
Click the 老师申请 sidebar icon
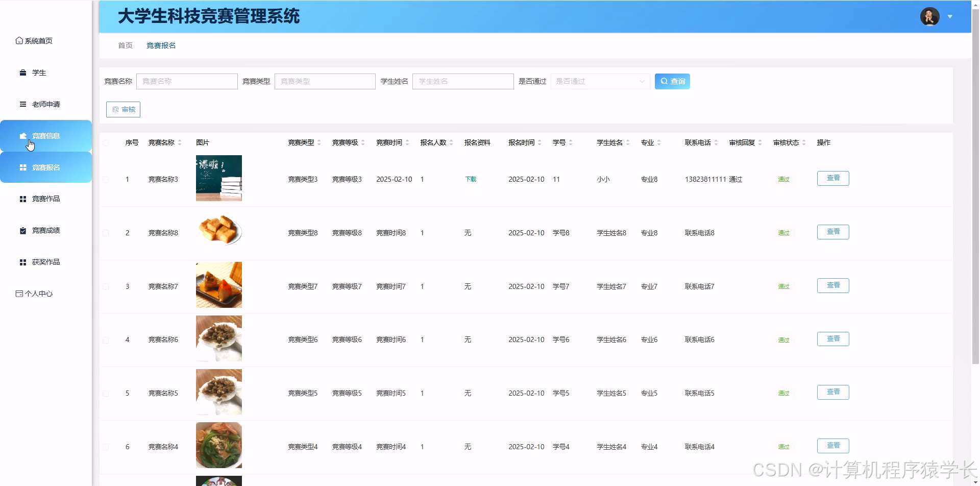tap(22, 104)
